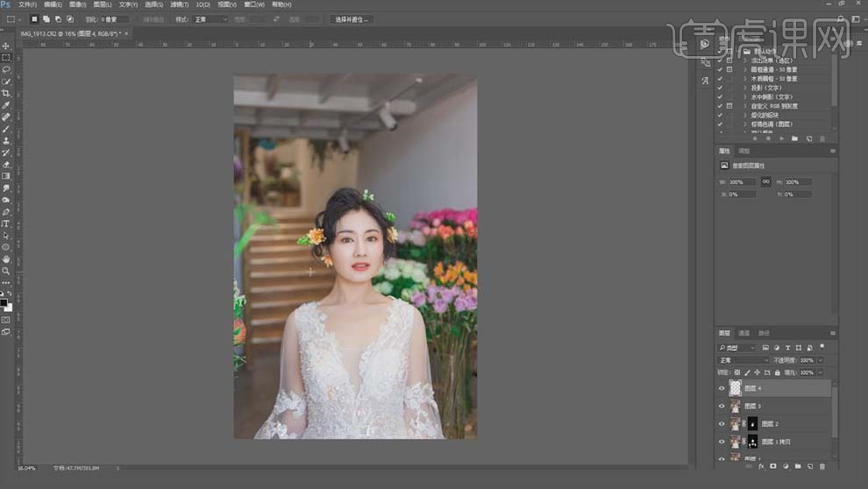Expand the 投影 (文字) action item

pos(744,88)
